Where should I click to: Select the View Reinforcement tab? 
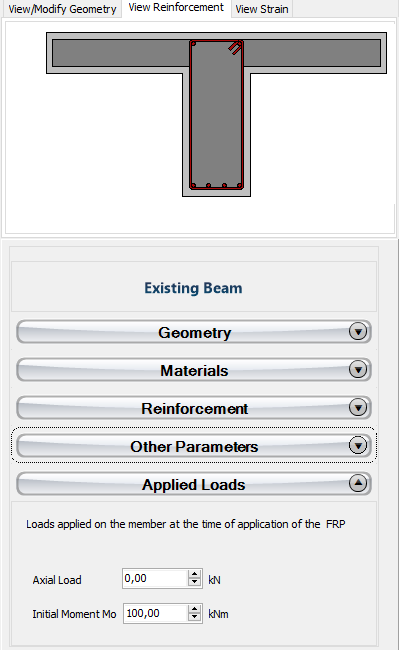pyautogui.click(x=176, y=8)
